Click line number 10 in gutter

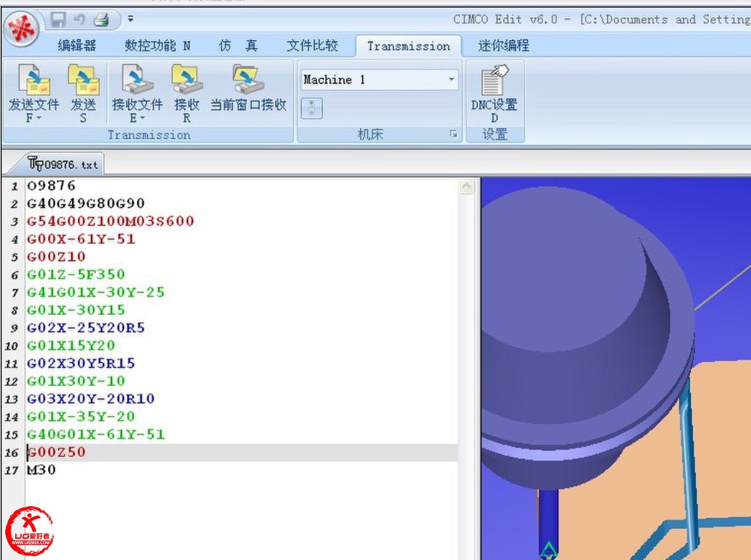11,346
